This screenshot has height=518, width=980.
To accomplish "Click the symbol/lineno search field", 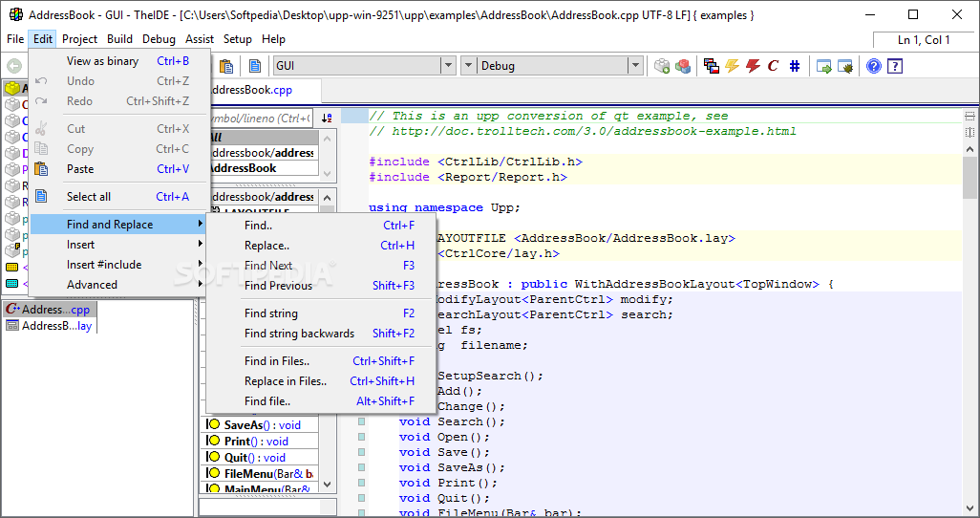I will click(x=260, y=118).
